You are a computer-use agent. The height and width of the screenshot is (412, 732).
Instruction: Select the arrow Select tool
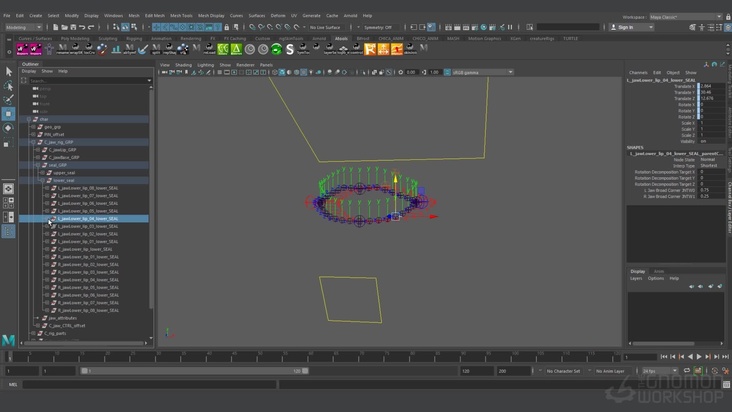(x=9, y=72)
